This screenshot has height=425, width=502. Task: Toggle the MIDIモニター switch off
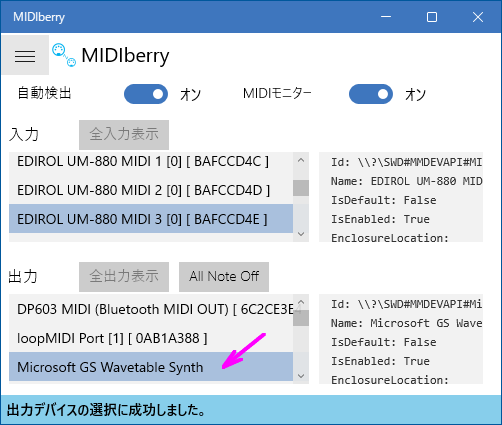point(371,94)
